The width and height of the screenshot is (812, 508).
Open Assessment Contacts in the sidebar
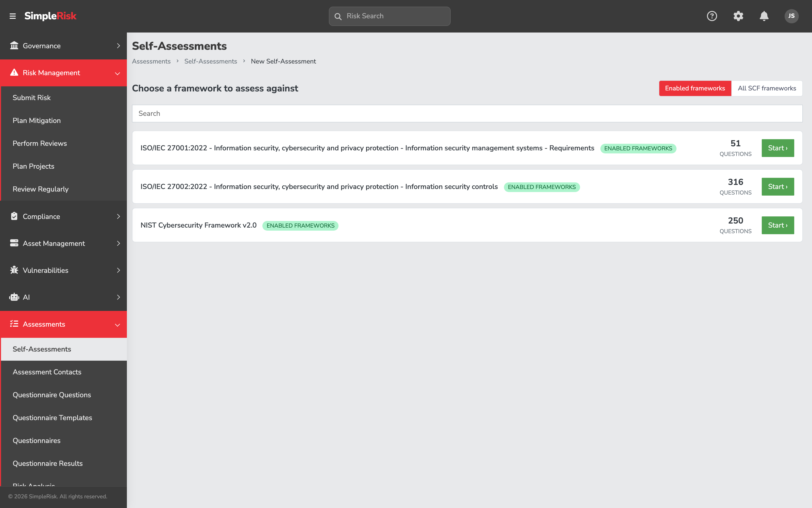click(x=64, y=372)
